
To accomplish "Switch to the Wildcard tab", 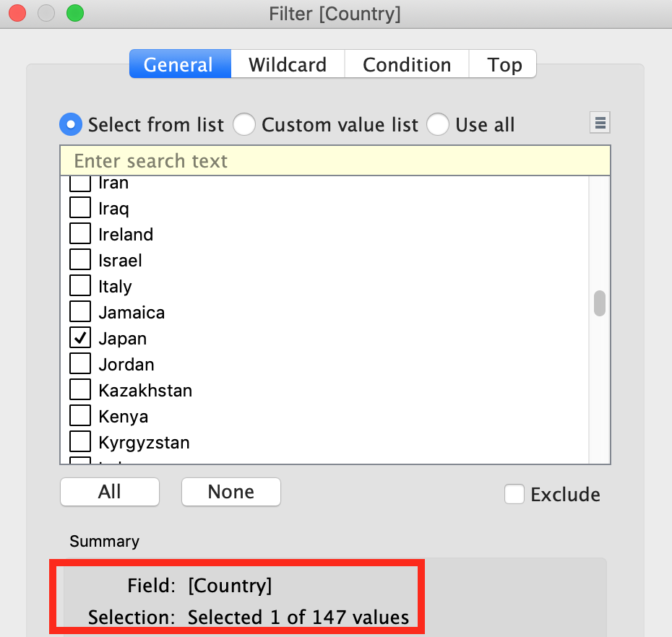I will 288,64.
